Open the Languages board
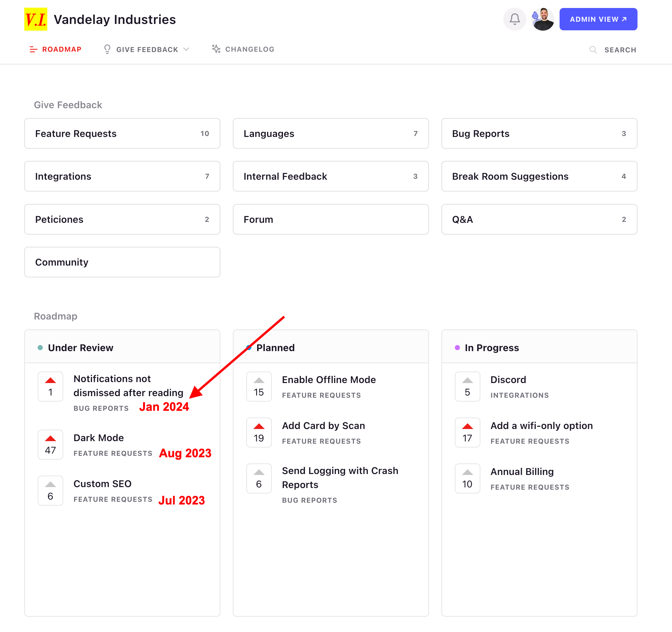 point(331,133)
